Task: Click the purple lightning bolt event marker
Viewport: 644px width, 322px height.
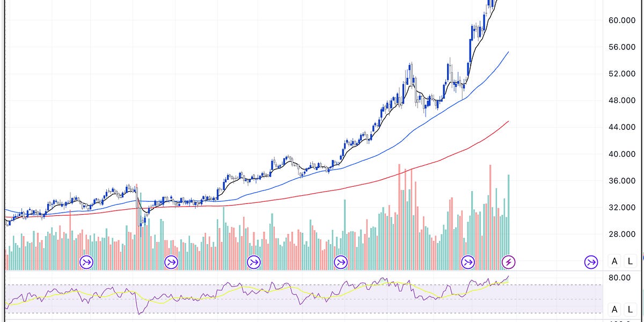Action: coord(509,261)
